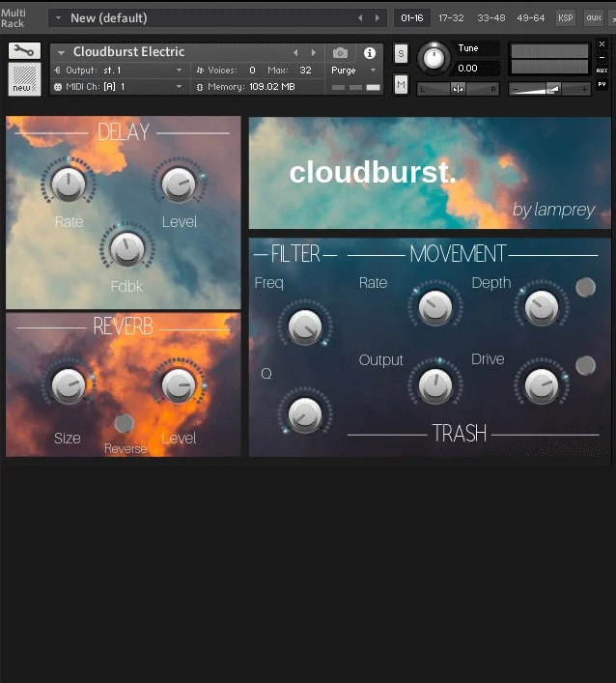
Task: Click the Voices count value 0
Action: pyautogui.click(x=252, y=70)
